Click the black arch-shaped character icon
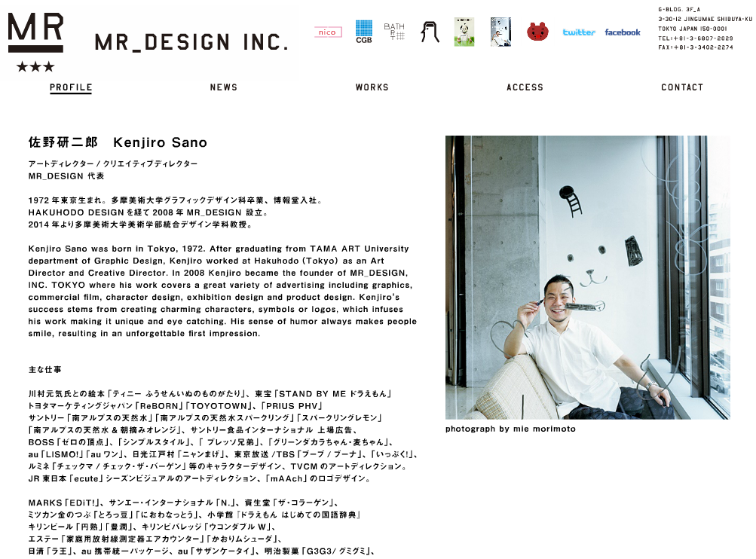 430,32
